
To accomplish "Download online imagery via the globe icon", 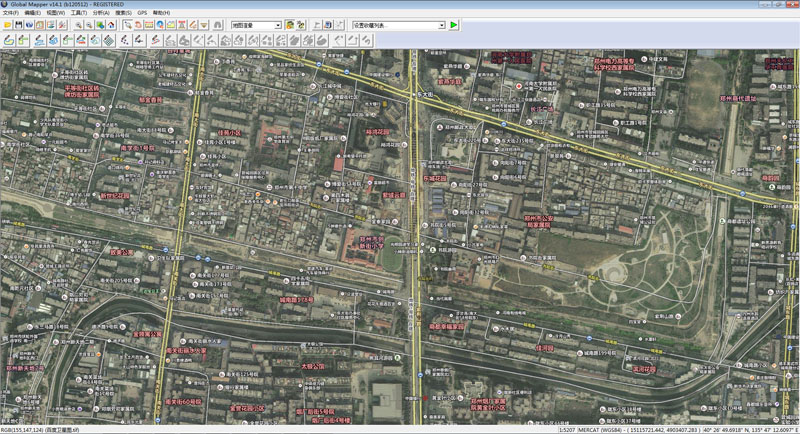I will [30, 25].
